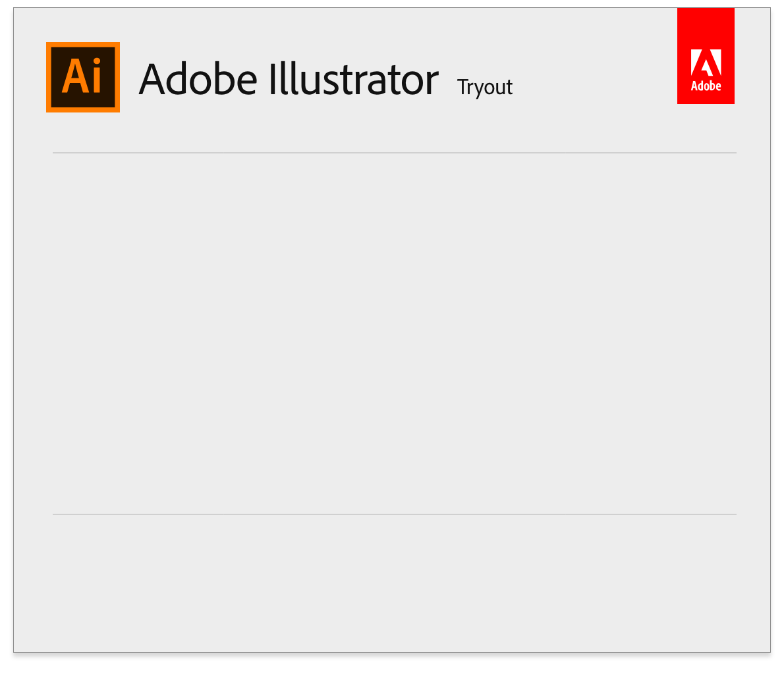Click the Tryout label
784x685 pixels.
[484, 88]
